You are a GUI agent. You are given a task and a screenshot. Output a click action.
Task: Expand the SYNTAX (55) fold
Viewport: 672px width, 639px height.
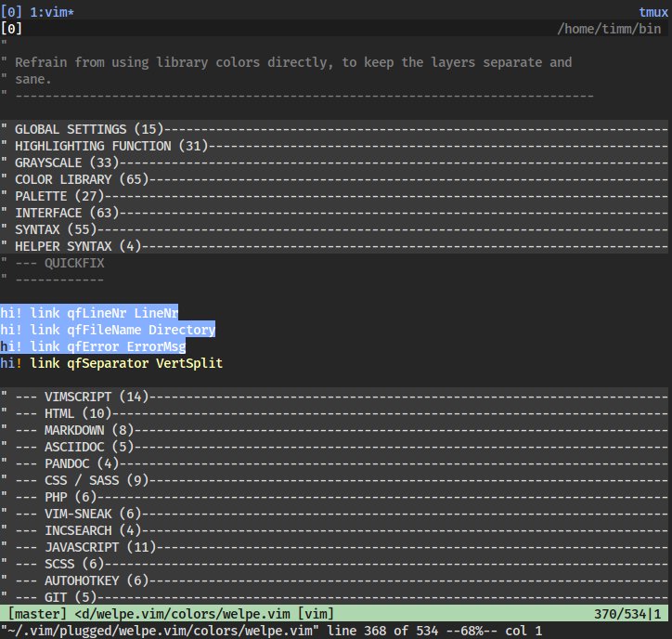click(334, 229)
